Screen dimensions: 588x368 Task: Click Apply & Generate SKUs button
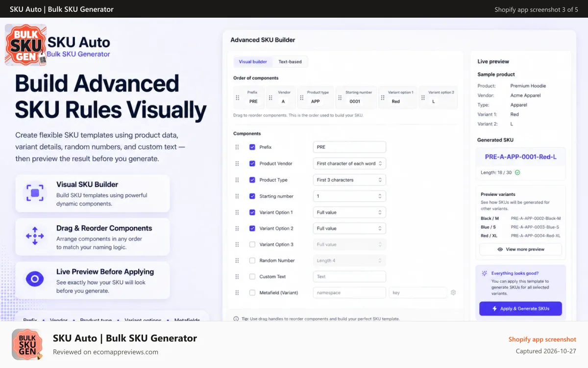520,309
